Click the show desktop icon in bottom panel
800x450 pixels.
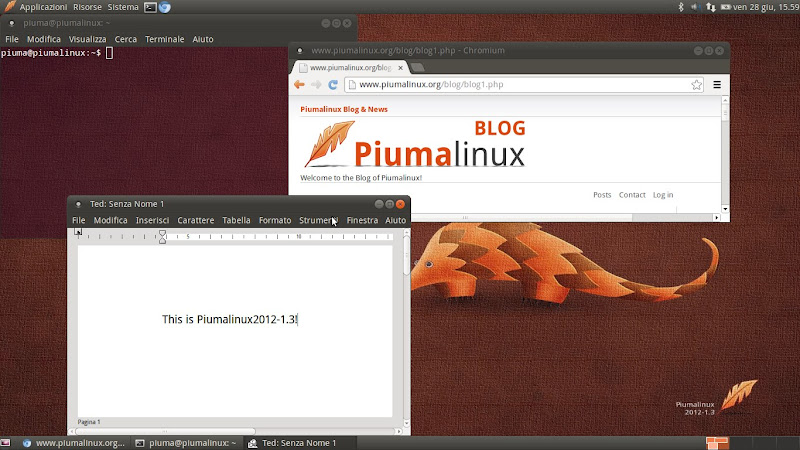[x=6, y=443]
